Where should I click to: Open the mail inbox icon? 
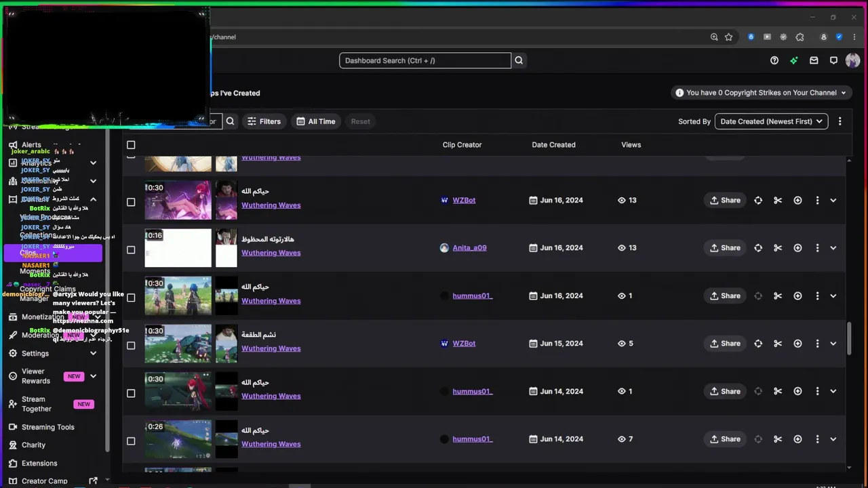click(814, 60)
